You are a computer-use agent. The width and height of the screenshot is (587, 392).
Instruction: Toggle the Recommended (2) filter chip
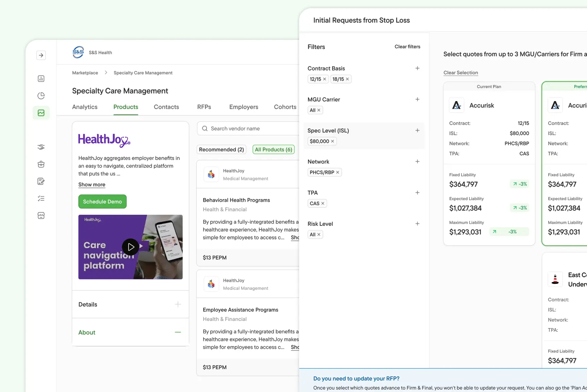[221, 149]
